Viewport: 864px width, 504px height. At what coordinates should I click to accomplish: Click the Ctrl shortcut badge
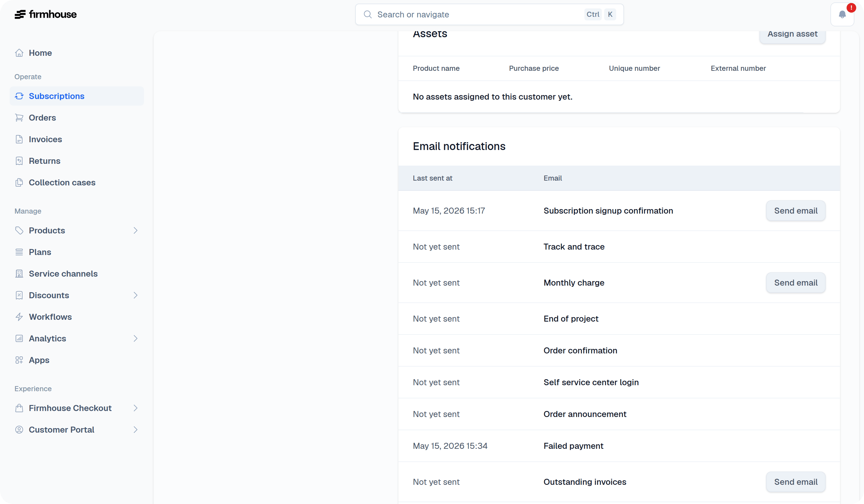click(593, 14)
